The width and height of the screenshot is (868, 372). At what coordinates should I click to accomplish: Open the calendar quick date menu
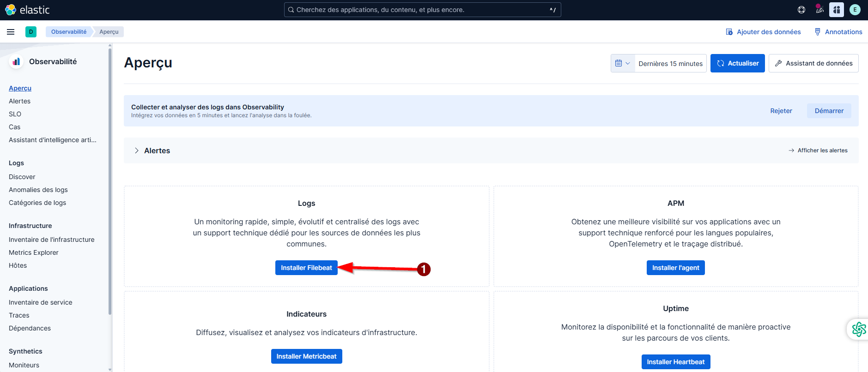[622, 63]
